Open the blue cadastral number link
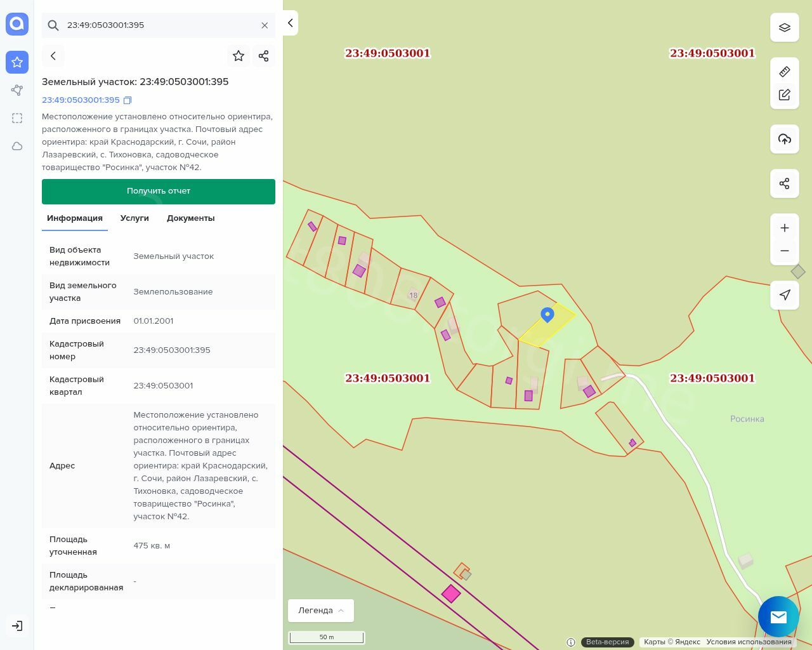Image resolution: width=812 pixels, height=650 pixels. pos(81,100)
